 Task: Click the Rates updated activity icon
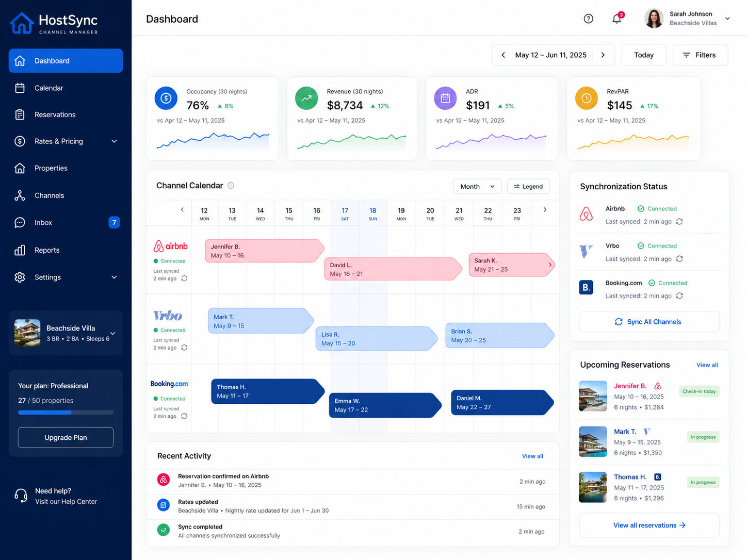click(x=164, y=505)
